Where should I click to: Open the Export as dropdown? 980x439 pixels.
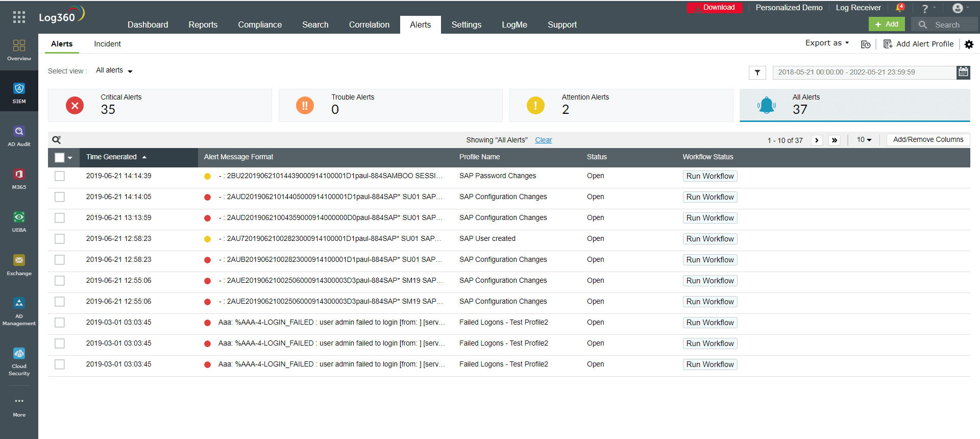point(827,43)
